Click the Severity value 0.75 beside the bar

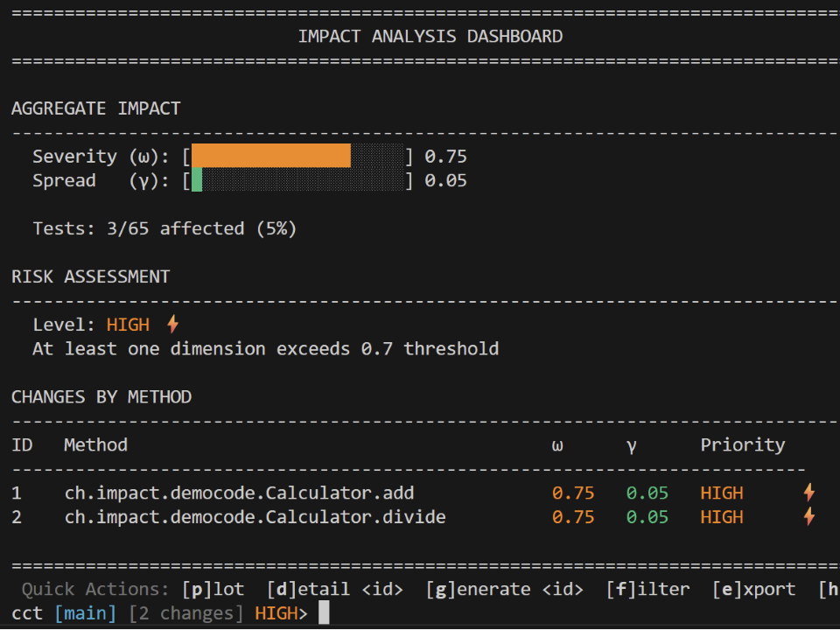[x=445, y=157]
